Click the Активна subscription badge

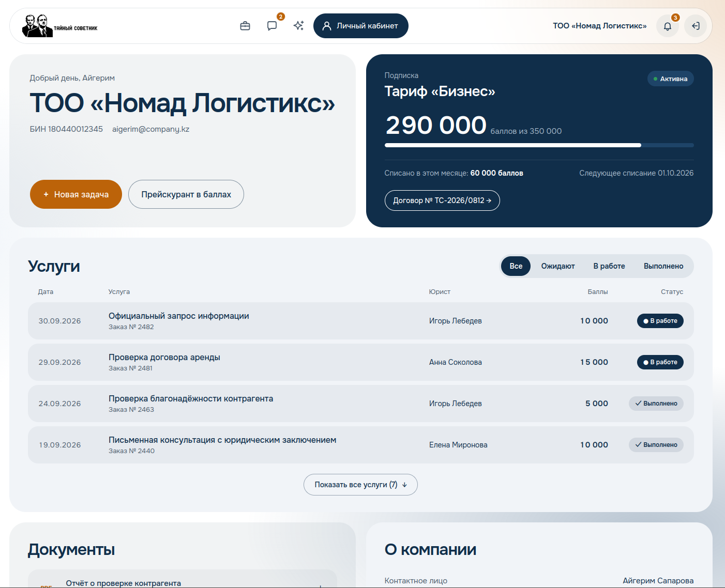(x=671, y=79)
